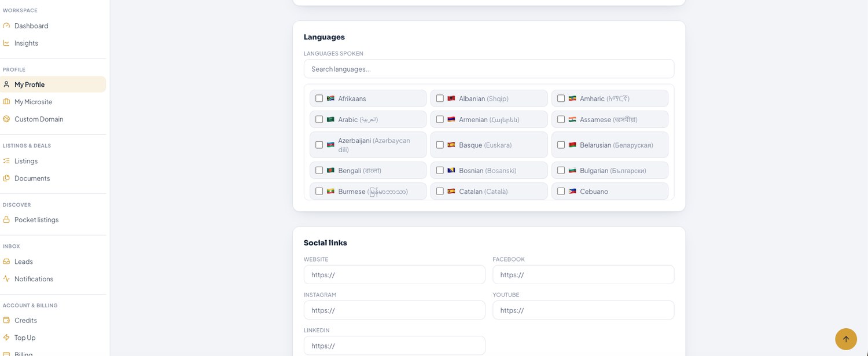Click the Afrikaans flag icon
The image size is (868, 356).
point(331,98)
